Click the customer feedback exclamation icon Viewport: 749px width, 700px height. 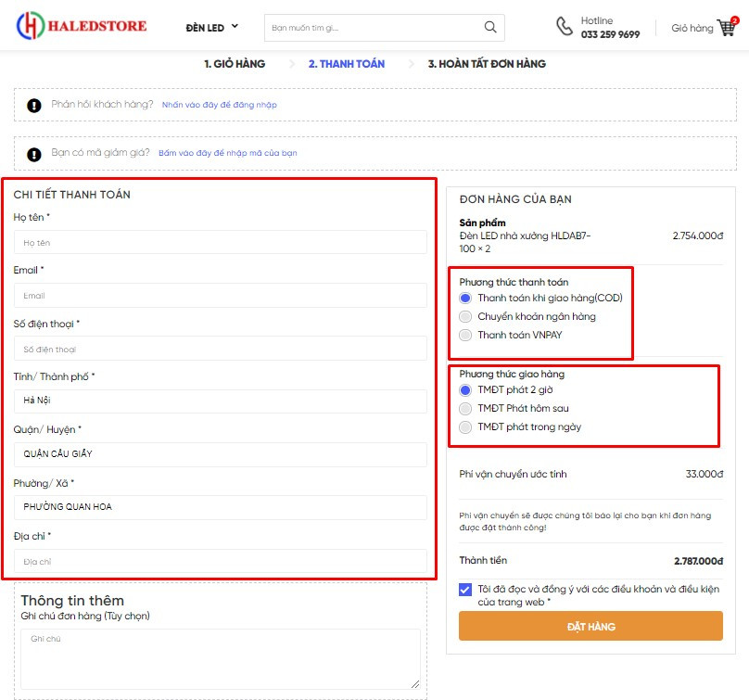tap(34, 105)
